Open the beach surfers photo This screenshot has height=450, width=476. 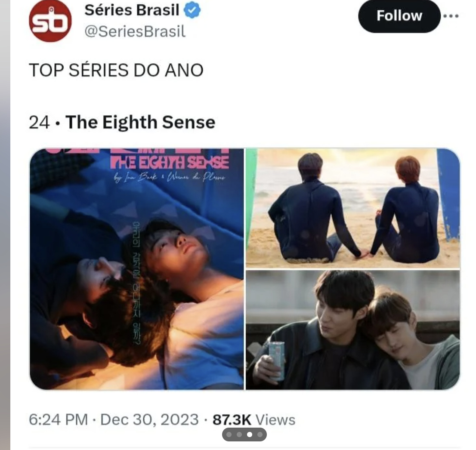click(353, 208)
